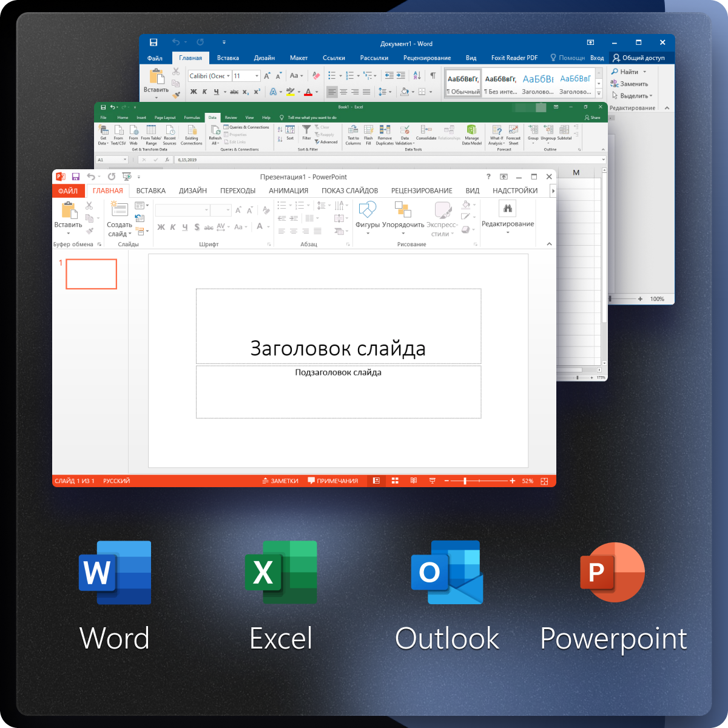This screenshot has height=728, width=728.
Task: Click the Фигуры shapes icon in PowerPoint
Action: pyautogui.click(x=368, y=210)
